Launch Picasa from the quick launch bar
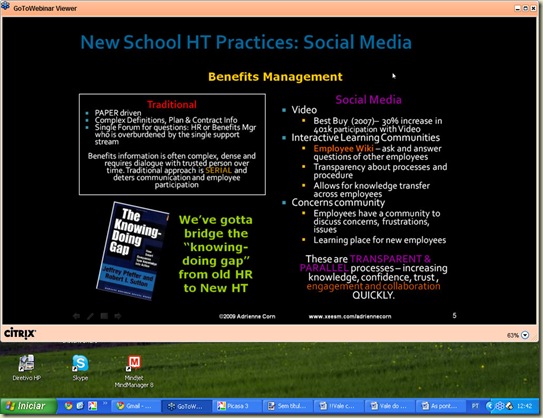Viewport: 543px width, 418px height. [x=92, y=406]
